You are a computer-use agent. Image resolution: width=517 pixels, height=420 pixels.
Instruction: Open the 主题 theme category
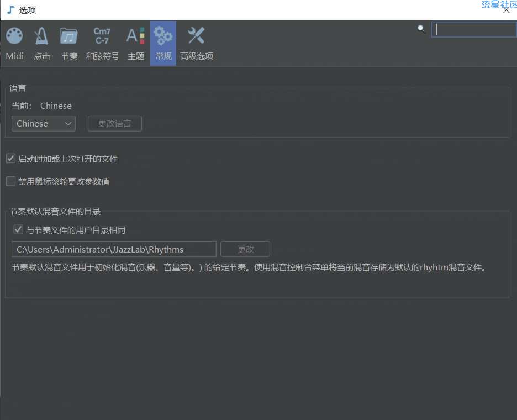pyautogui.click(x=136, y=44)
